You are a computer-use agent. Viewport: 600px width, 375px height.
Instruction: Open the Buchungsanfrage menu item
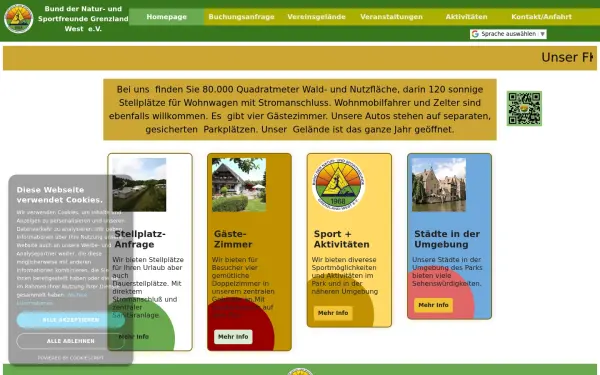click(241, 17)
